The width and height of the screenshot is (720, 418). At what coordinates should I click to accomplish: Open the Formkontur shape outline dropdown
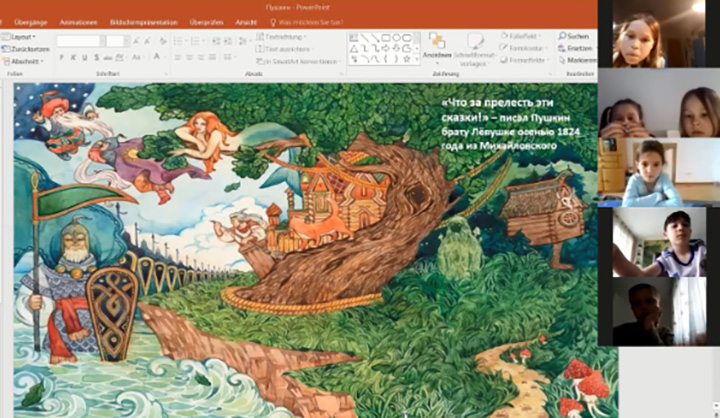523,48
